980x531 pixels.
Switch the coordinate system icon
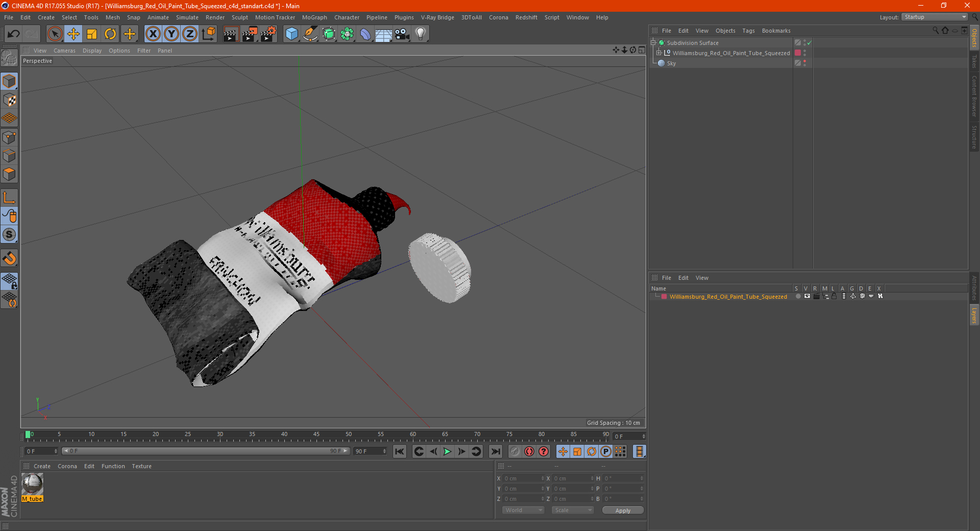pos(208,34)
